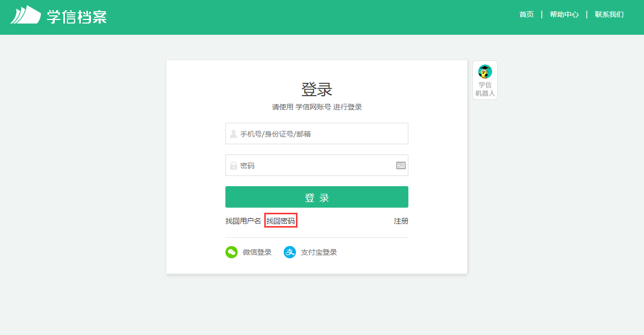Select the 微信登录 text link
The height and width of the screenshot is (335, 644).
pos(257,252)
